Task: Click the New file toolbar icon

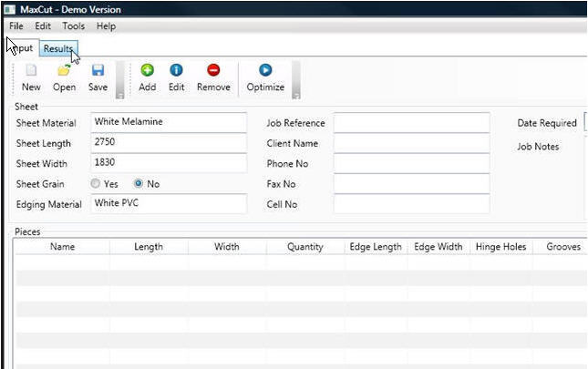Action: pos(30,71)
